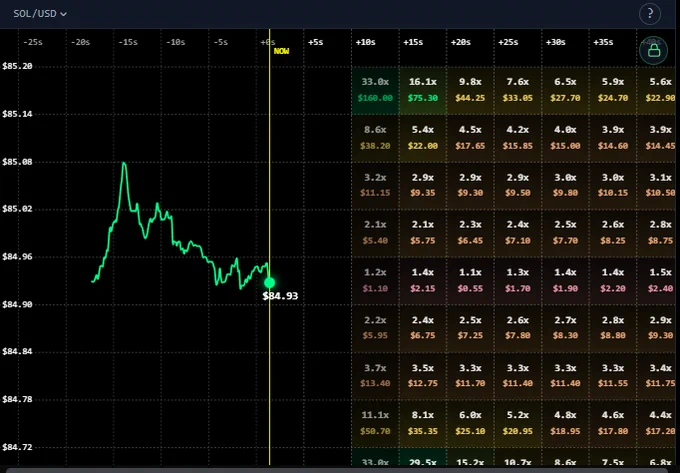This screenshot has height=473, width=680.
Task: Select the 6.0x $25.10 cell
Action: pos(470,423)
